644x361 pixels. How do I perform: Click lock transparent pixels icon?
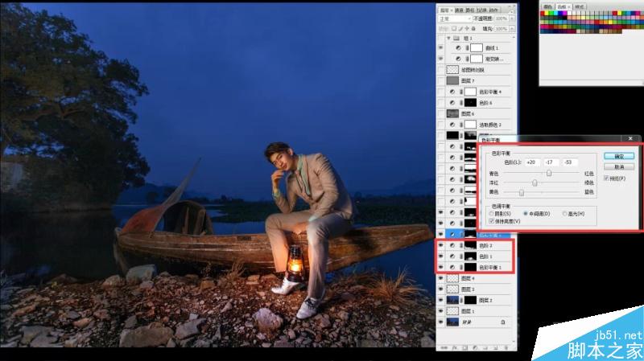point(453,29)
